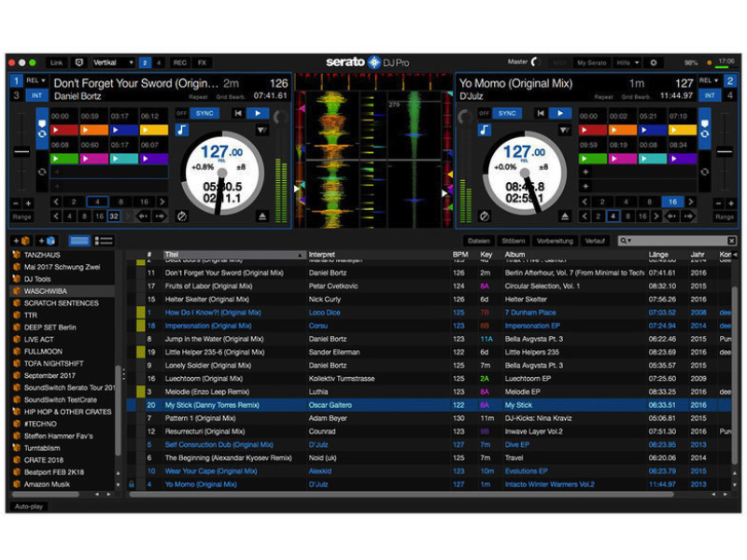Open the Verlauf tab

(x=595, y=241)
